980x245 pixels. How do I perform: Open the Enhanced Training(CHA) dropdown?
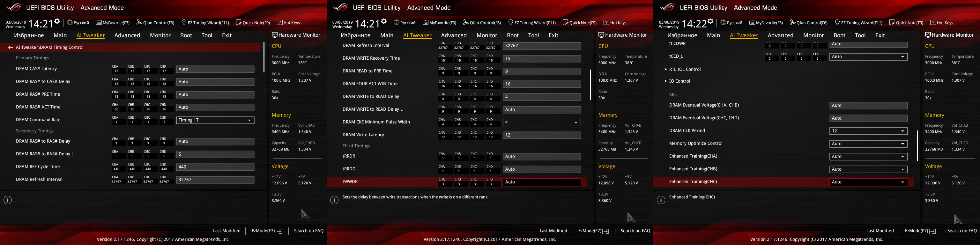[x=869, y=156]
